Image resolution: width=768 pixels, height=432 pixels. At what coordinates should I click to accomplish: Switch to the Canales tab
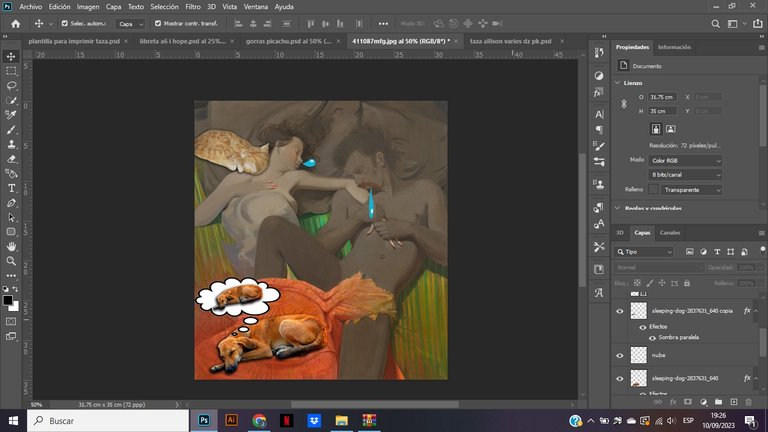tap(670, 233)
